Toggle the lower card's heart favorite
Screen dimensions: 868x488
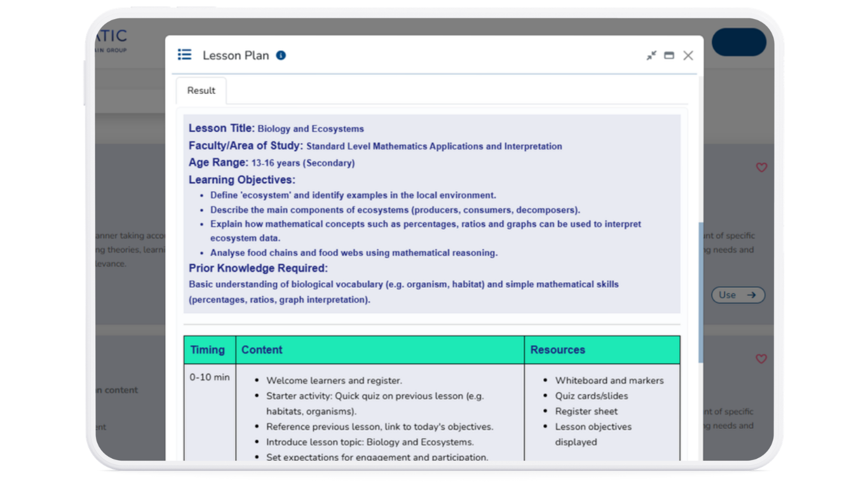point(761,359)
